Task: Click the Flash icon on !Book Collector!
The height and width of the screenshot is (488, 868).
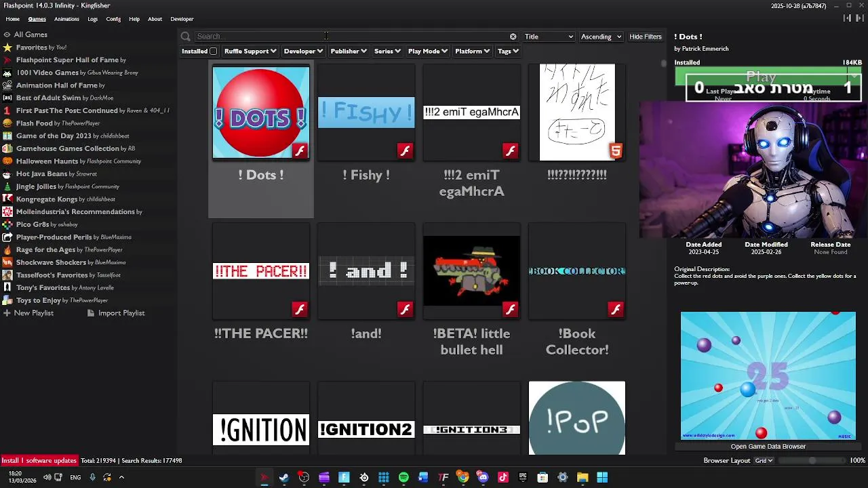Action: tap(616, 310)
